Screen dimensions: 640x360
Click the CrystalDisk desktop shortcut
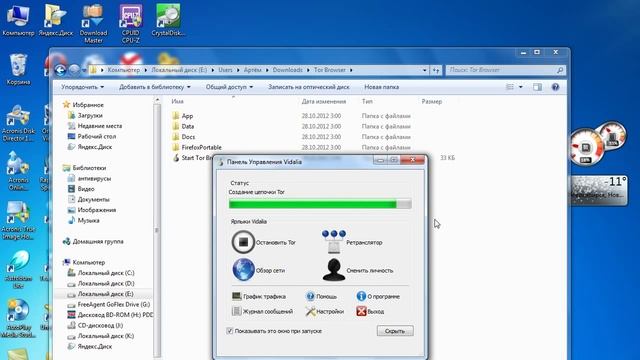(x=168, y=20)
